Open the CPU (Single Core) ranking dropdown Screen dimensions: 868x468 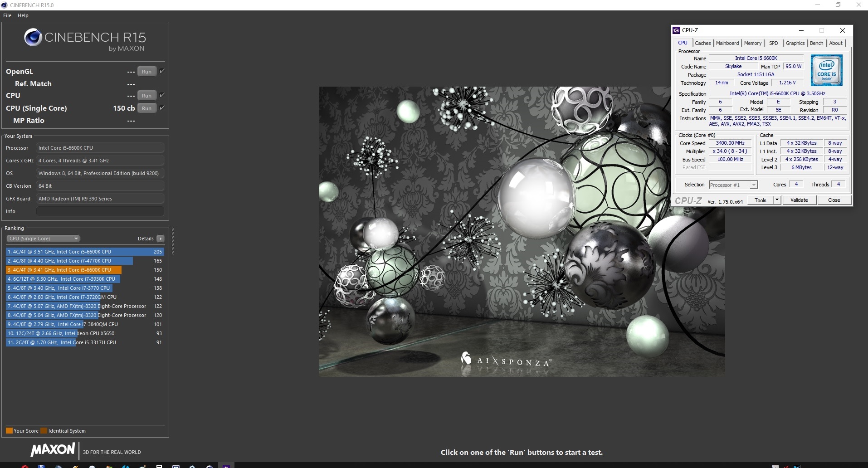[x=43, y=239]
